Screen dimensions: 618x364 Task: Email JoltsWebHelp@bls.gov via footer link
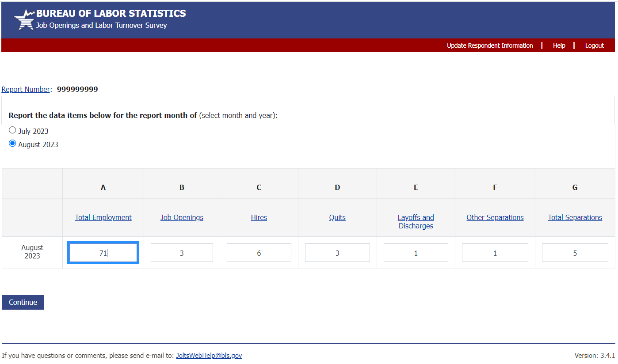[209, 356]
